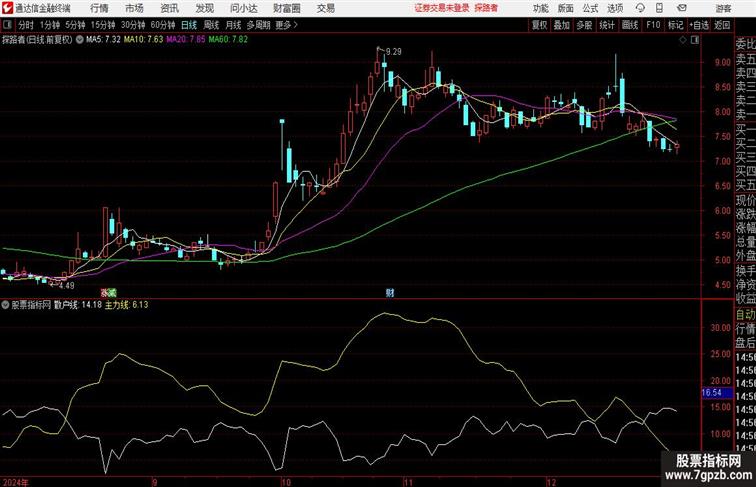This screenshot has height=487, width=756.
Task: Click the MA10: 7.63 indicator label
Action: pos(144,40)
